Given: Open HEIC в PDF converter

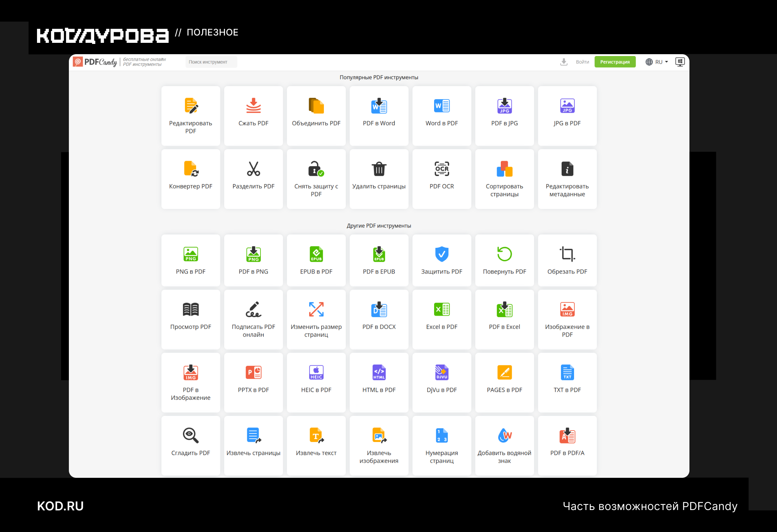Looking at the screenshot, I should click(316, 382).
